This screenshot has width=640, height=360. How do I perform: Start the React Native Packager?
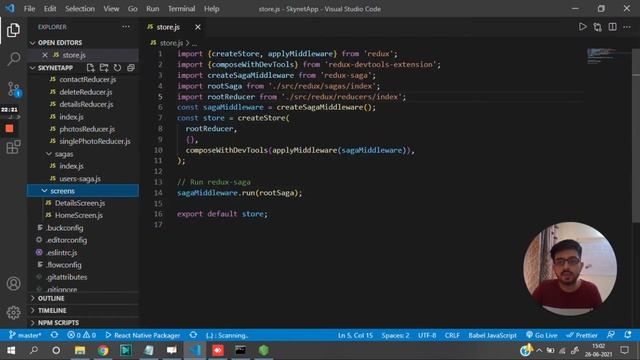pyautogui.click(x=142, y=335)
